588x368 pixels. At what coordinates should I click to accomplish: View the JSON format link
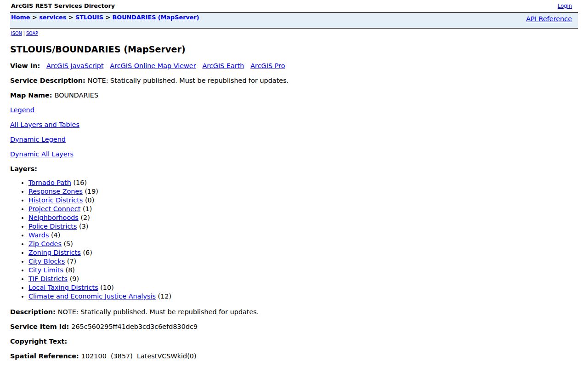(x=16, y=33)
